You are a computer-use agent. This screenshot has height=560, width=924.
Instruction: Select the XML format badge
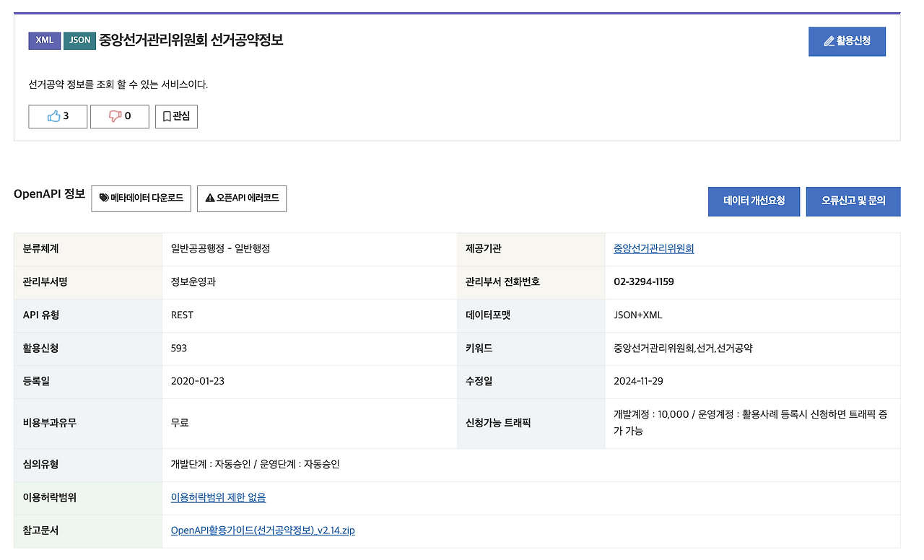[x=44, y=41]
